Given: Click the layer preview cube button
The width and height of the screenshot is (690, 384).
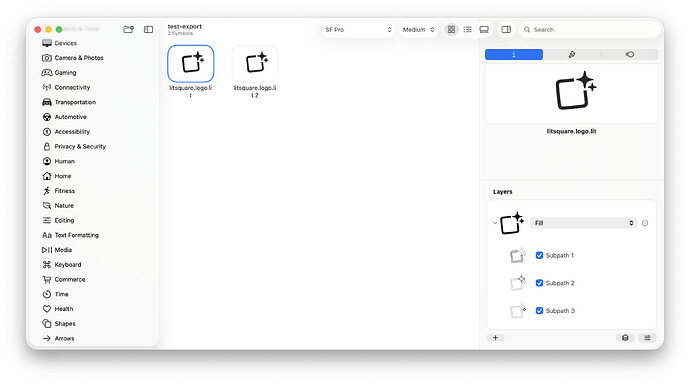Looking at the screenshot, I should click(x=625, y=338).
